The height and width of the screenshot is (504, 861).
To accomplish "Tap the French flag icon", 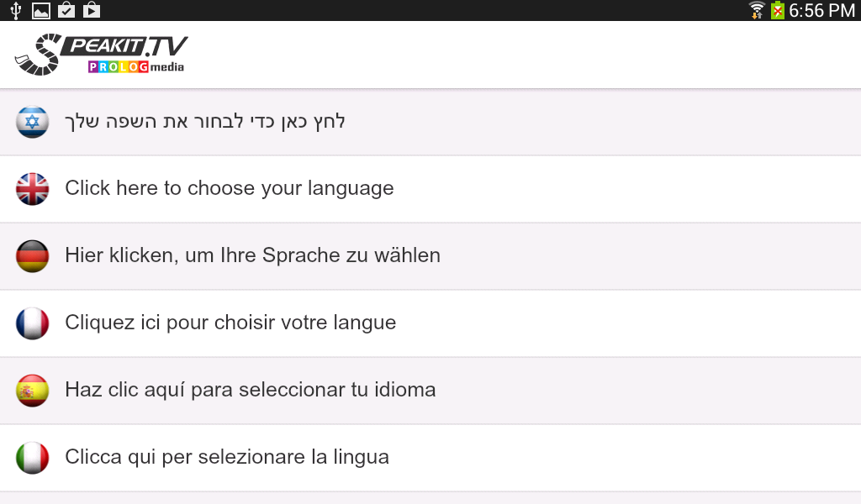I will tap(33, 323).
